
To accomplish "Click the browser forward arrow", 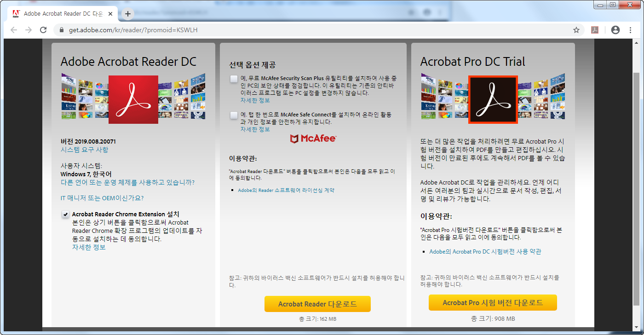I will coord(29,30).
